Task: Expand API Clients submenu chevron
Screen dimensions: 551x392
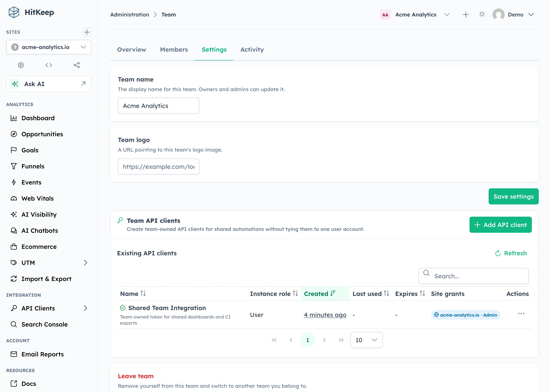Action: [x=85, y=308]
